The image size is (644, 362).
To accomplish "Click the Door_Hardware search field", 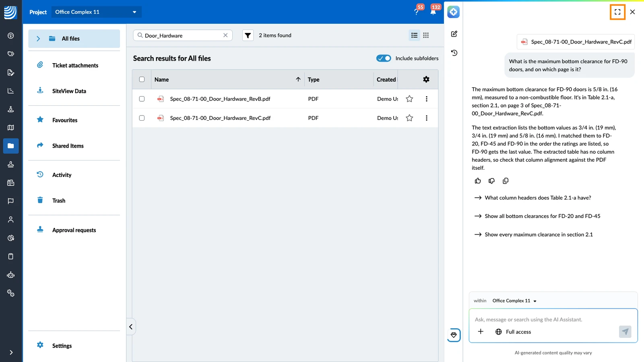I will click(x=183, y=35).
